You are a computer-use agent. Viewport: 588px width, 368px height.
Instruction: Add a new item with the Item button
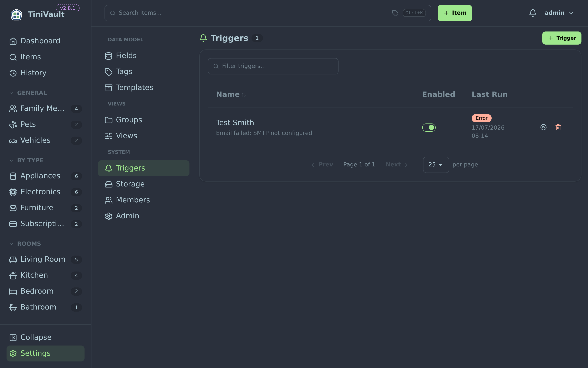tap(455, 13)
